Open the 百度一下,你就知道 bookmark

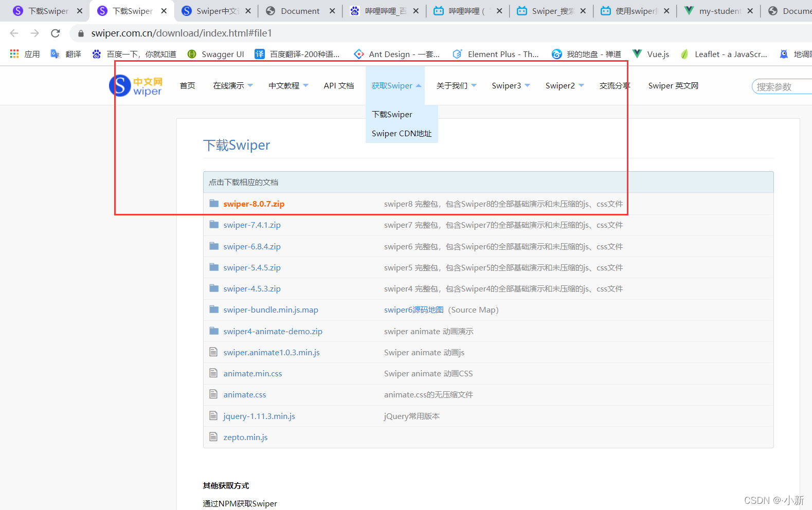pos(134,54)
